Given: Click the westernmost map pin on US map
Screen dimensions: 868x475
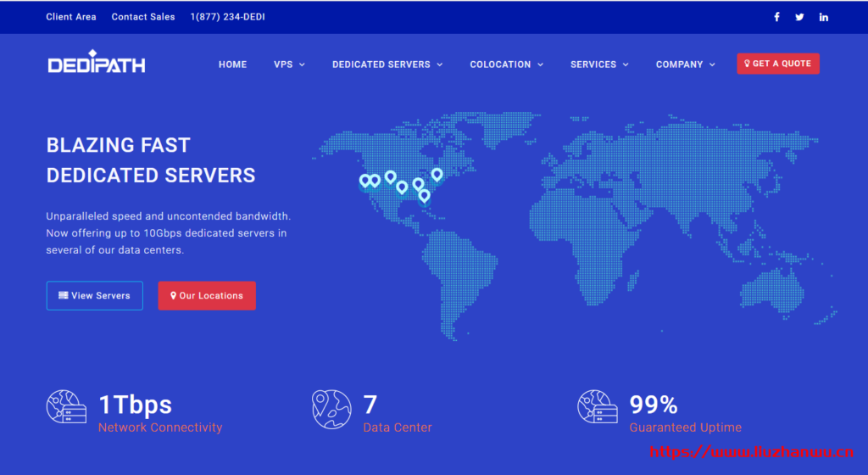Looking at the screenshot, I should [x=365, y=180].
